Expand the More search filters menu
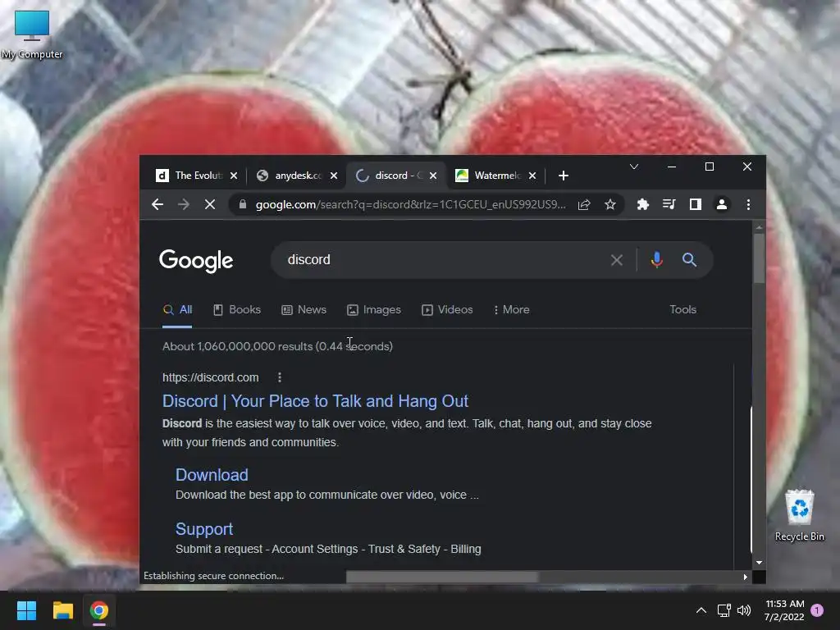The height and width of the screenshot is (630, 840). click(x=511, y=310)
